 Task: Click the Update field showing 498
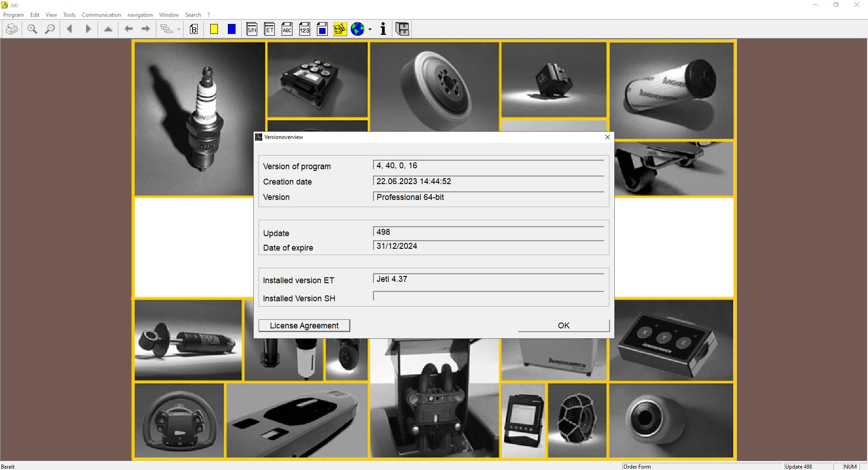point(489,232)
